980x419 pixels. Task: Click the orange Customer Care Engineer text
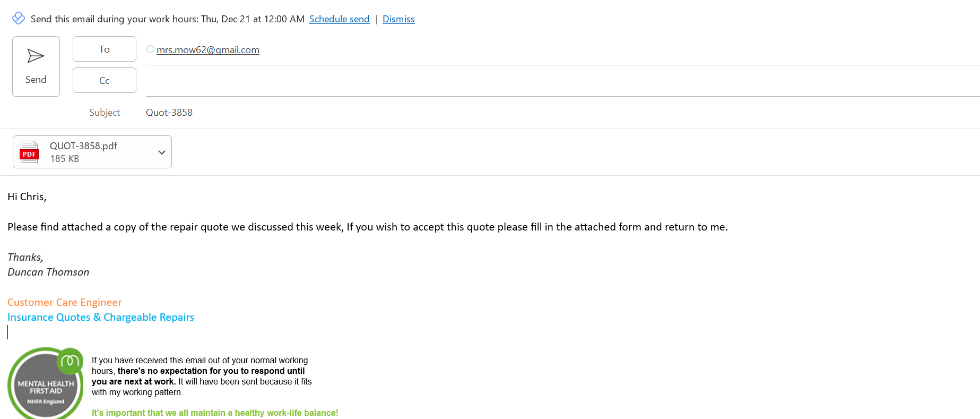coord(65,303)
